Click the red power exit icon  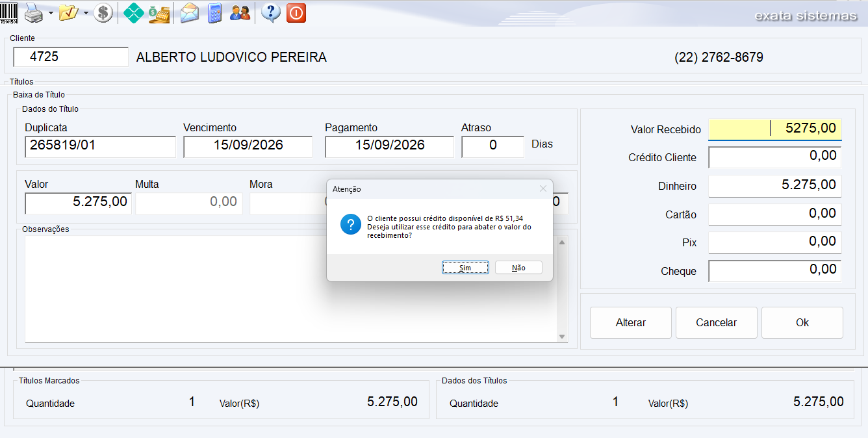(296, 12)
